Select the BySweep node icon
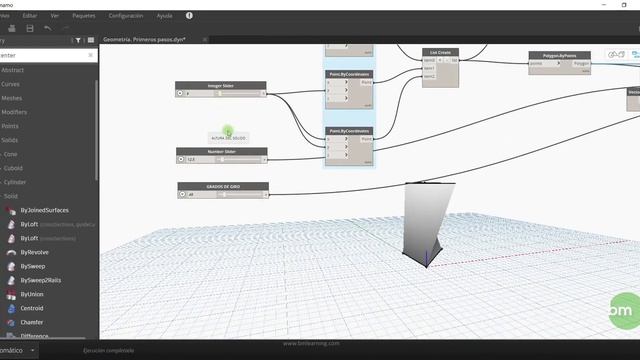640x360 pixels. point(11,266)
